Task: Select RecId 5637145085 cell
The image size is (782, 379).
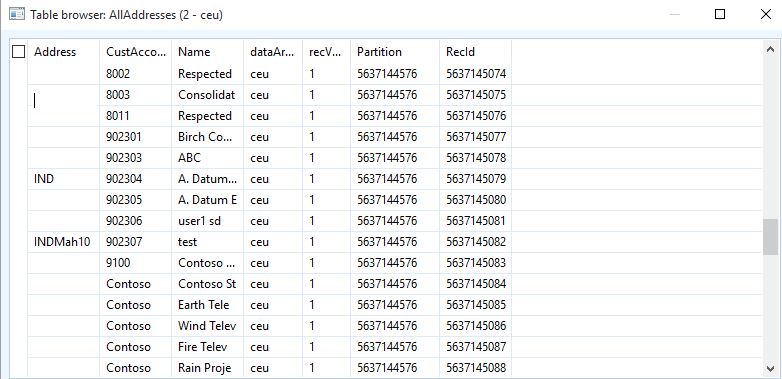Action: tap(475, 305)
